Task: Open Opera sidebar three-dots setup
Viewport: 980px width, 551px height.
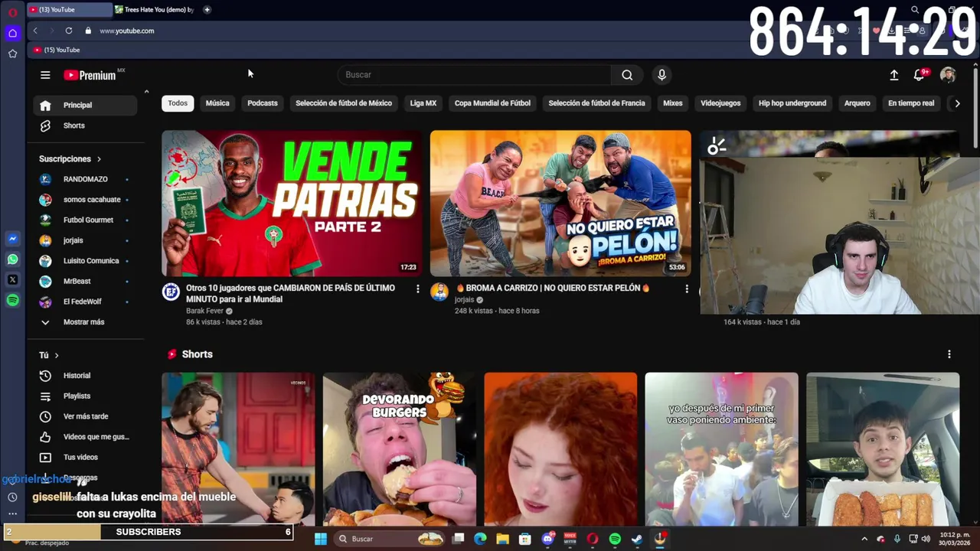Action: point(12,514)
